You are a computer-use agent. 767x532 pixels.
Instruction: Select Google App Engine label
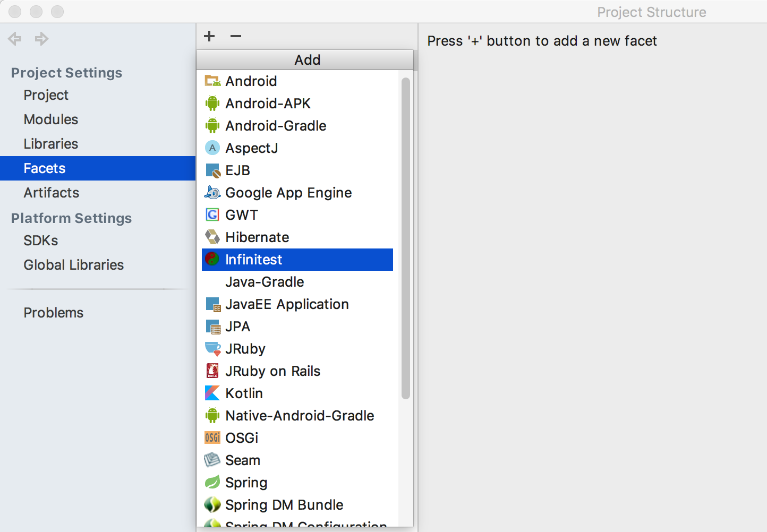click(289, 193)
